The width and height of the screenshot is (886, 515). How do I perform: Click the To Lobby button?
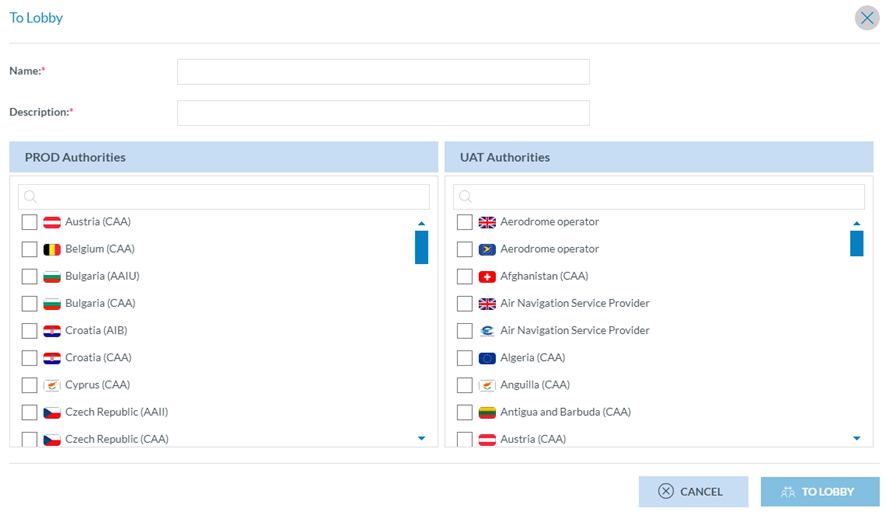click(819, 491)
